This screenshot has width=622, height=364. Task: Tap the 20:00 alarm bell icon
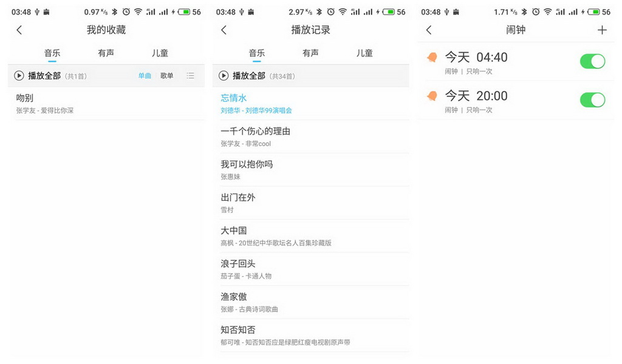coord(432,96)
